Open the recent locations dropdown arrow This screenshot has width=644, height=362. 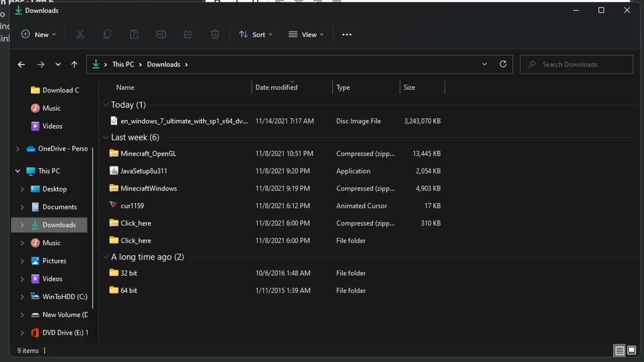pyautogui.click(x=58, y=65)
